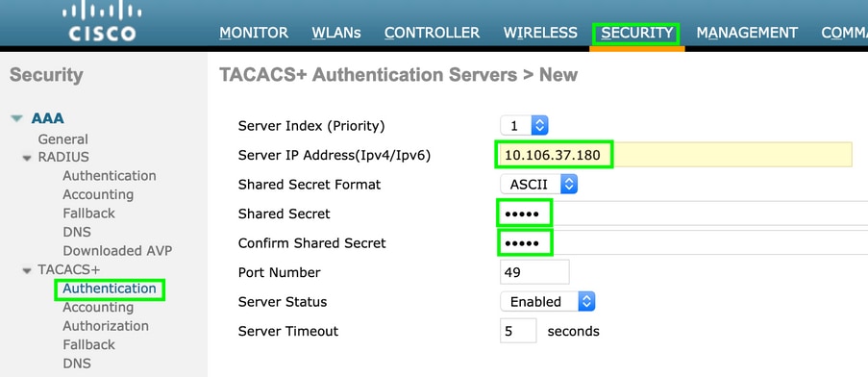Open the CONTROLLER menu
The width and height of the screenshot is (868, 377).
[x=432, y=34]
